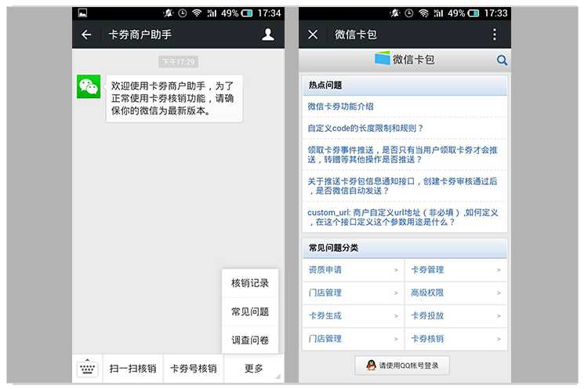Select 调查问卷 from the popup menu
This screenshot has height=389, width=588.
coord(250,340)
